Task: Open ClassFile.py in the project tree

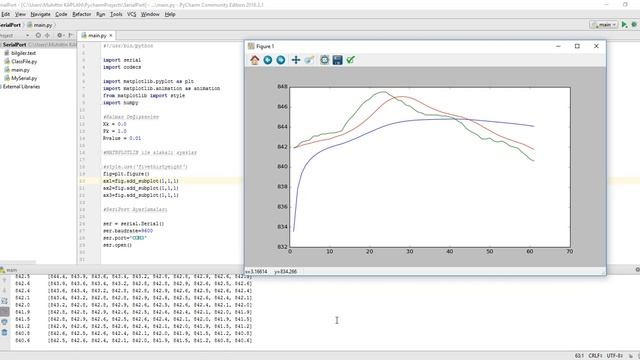Action: [21, 61]
